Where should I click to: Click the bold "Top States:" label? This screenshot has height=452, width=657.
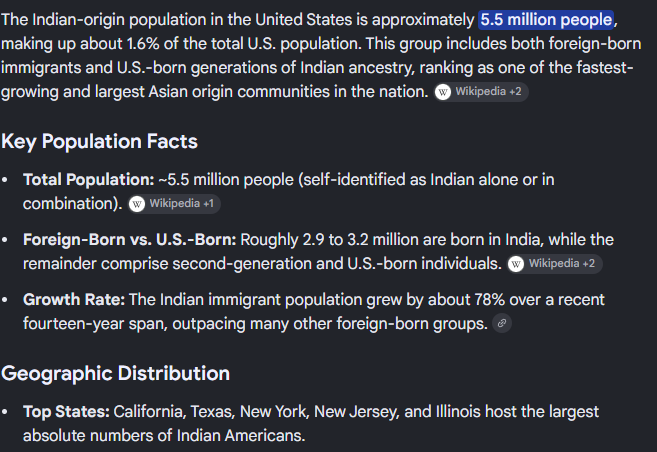click(x=66, y=411)
